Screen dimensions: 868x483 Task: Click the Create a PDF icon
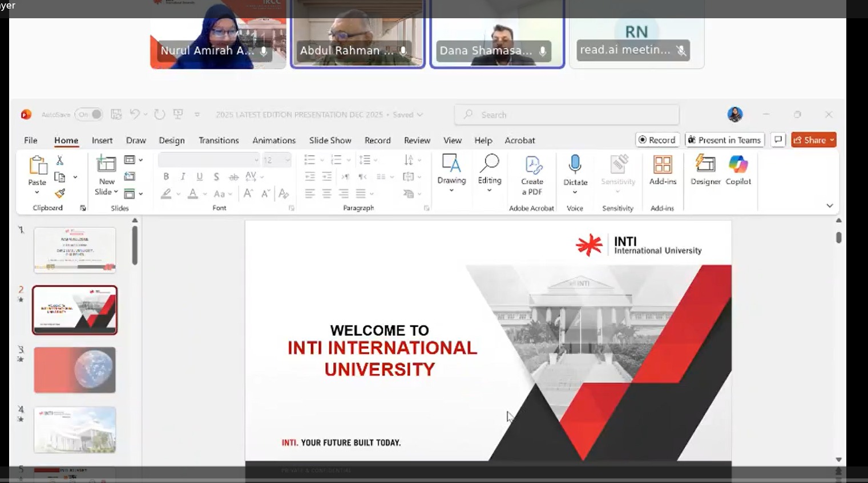pos(532,166)
